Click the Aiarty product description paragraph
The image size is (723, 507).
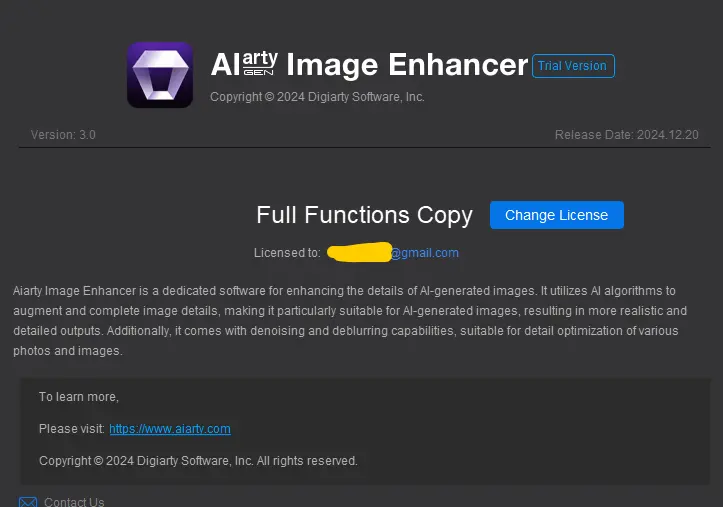tap(350, 321)
